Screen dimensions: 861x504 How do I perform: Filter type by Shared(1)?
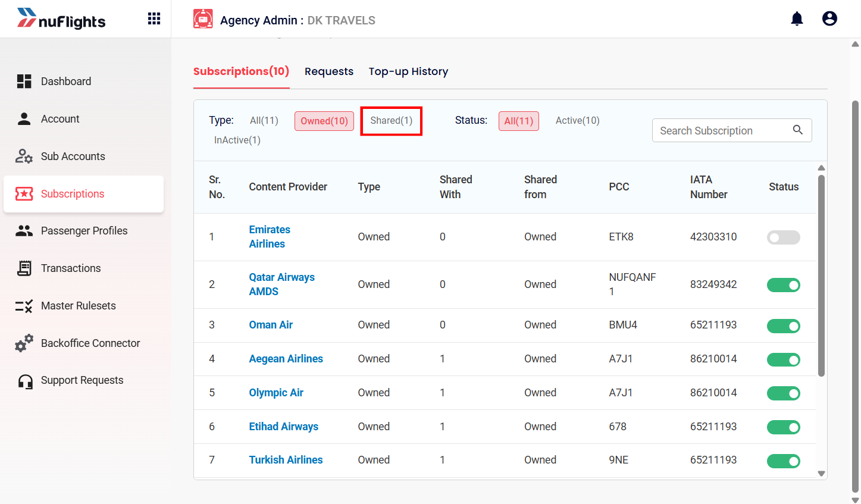click(392, 121)
